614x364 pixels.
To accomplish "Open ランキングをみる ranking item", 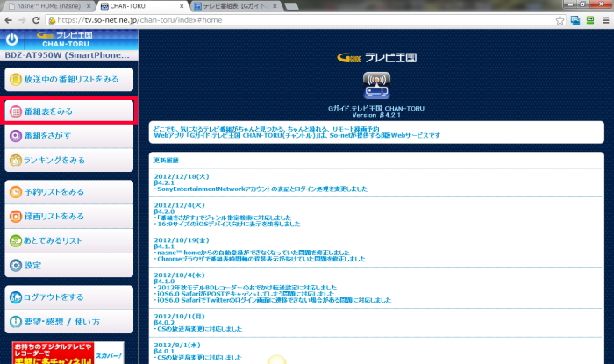I will tap(69, 161).
